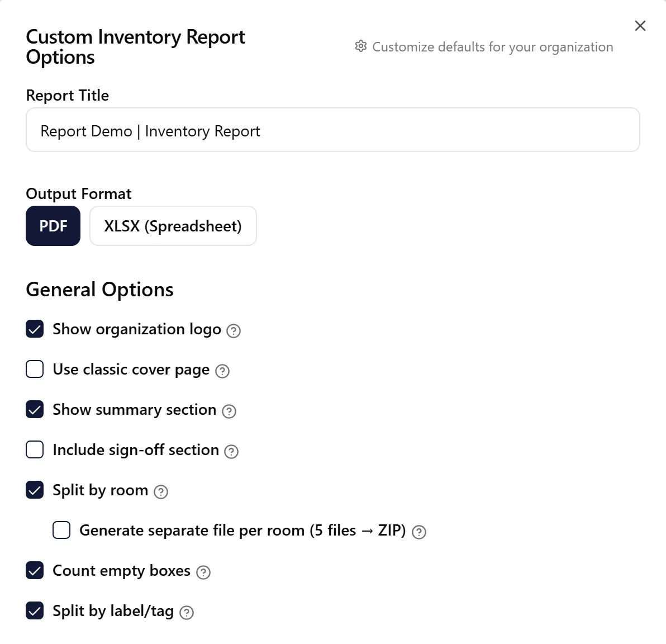Viewport: 666px width, 644px height.
Task: Uncheck Split by room checkbox
Action: pos(35,490)
